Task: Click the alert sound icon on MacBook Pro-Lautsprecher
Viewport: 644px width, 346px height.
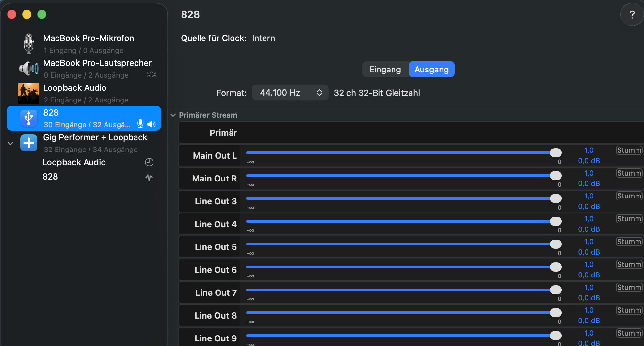Action: (151, 75)
